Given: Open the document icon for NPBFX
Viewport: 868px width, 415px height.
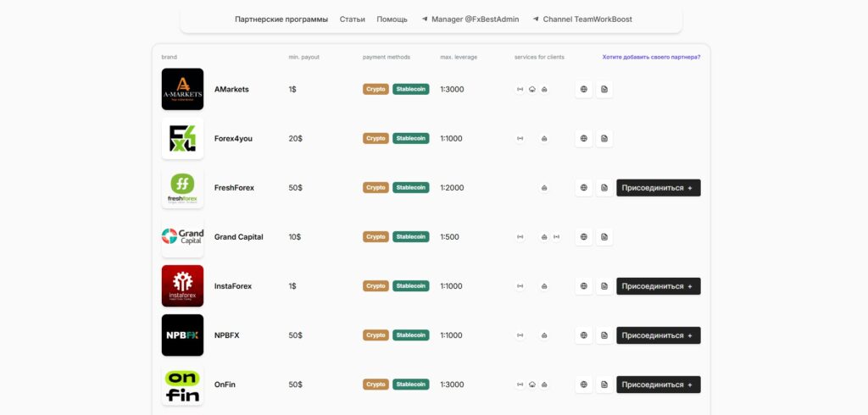Looking at the screenshot, I should [x=604, y=335].
